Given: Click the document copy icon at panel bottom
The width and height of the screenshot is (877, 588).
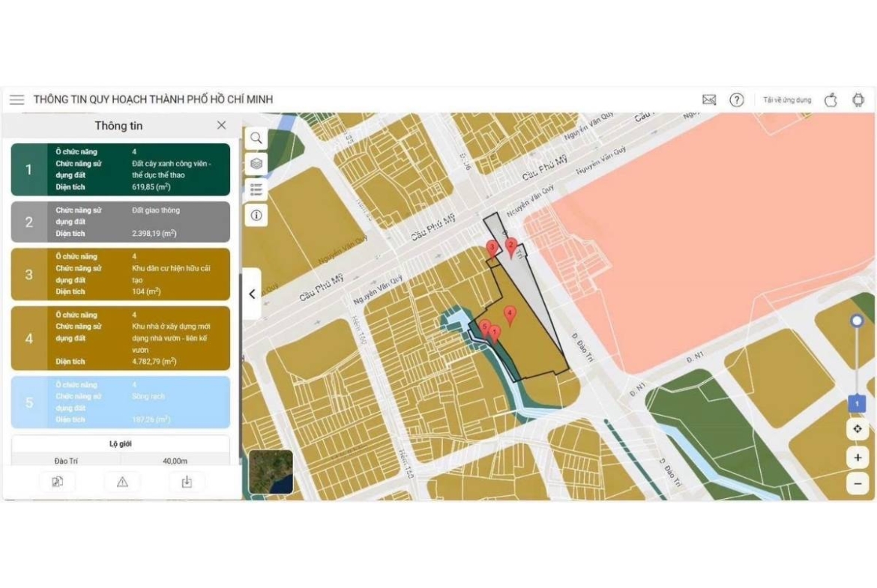Looking at the screenshot, I should [x=57, y=482].
